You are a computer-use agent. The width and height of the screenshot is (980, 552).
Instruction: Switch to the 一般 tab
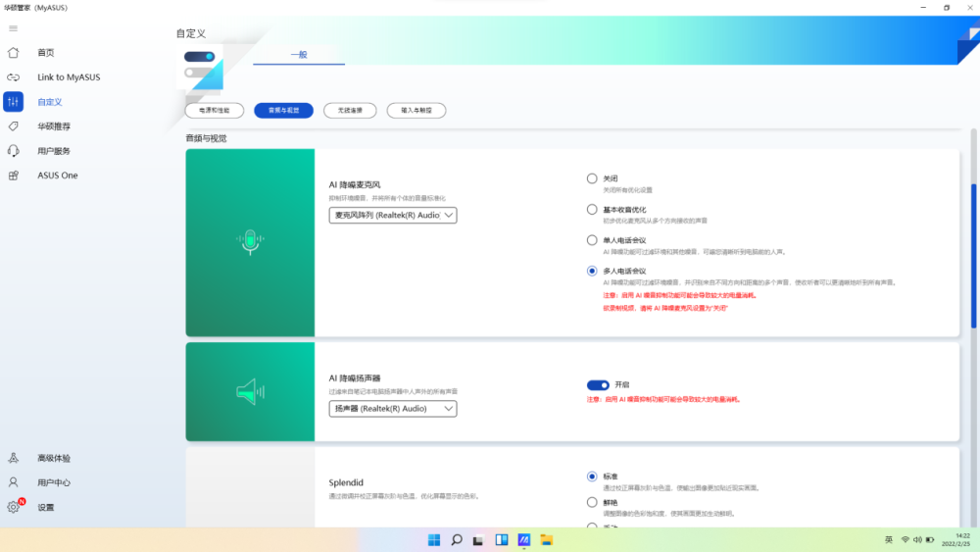point(299,55)
